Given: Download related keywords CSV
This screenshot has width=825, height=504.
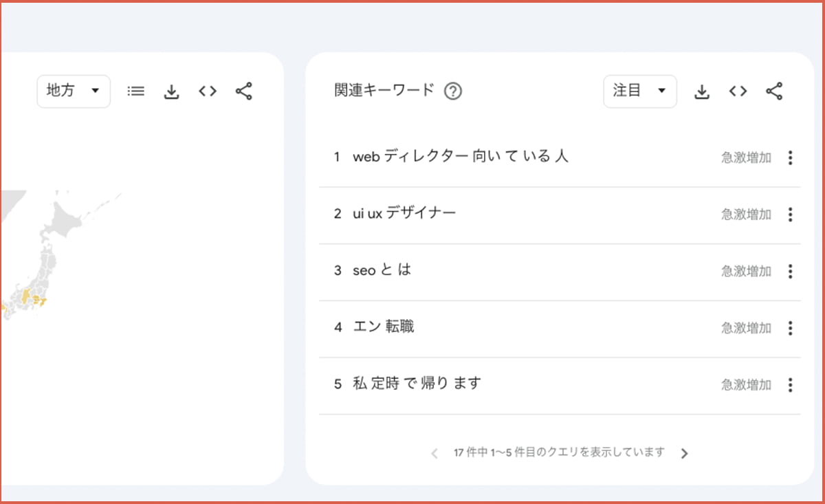Looking at the screenshot, I should (x=702, y=91).
